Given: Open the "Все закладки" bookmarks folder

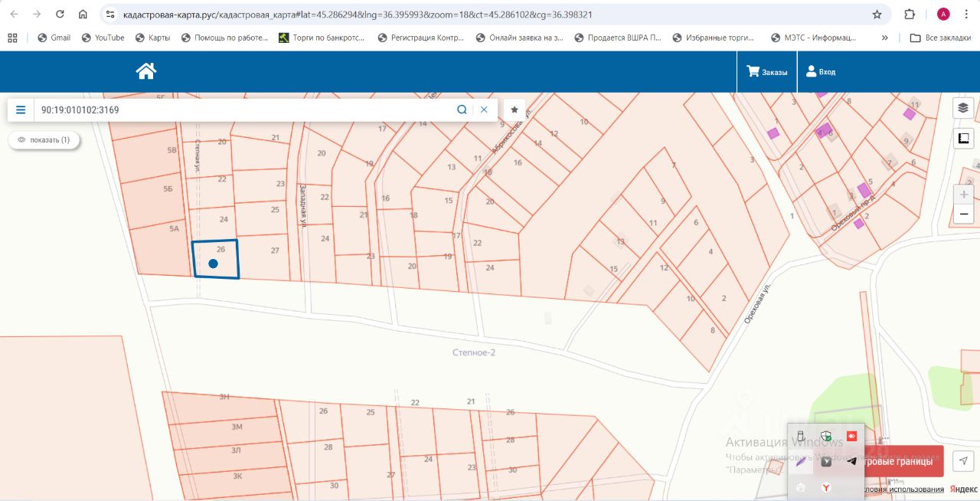Looking at the screenshot, I should 941,38.
